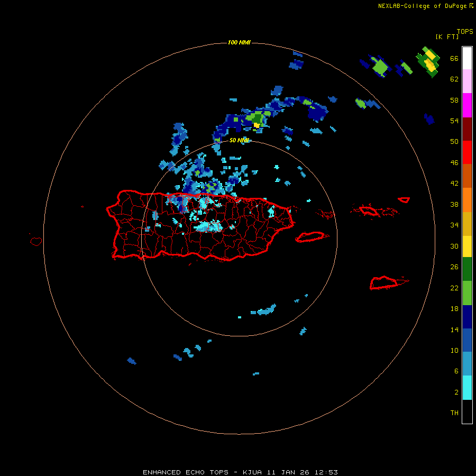This screenshot has width=476, height=476.
Task: Click the 'NEXLAB-College of DuPage' credit text
Action: pos(422,6)
